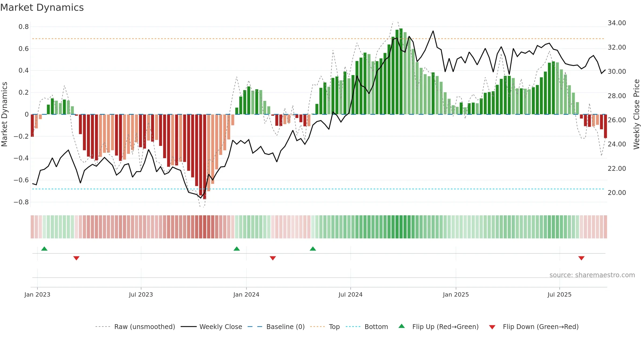Click red triangle icon in legend
The width and height of the screenshot is (644, 362).
click(492, 327)
